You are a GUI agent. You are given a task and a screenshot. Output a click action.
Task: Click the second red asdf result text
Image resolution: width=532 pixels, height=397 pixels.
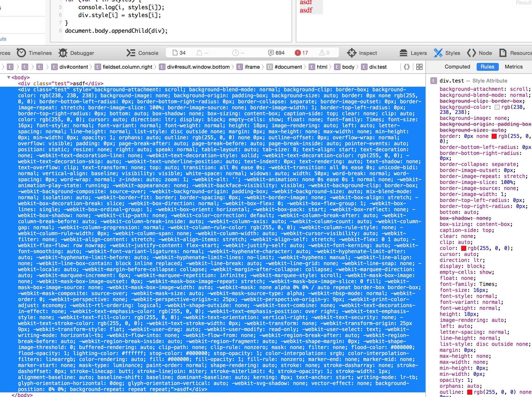point(306,10)
